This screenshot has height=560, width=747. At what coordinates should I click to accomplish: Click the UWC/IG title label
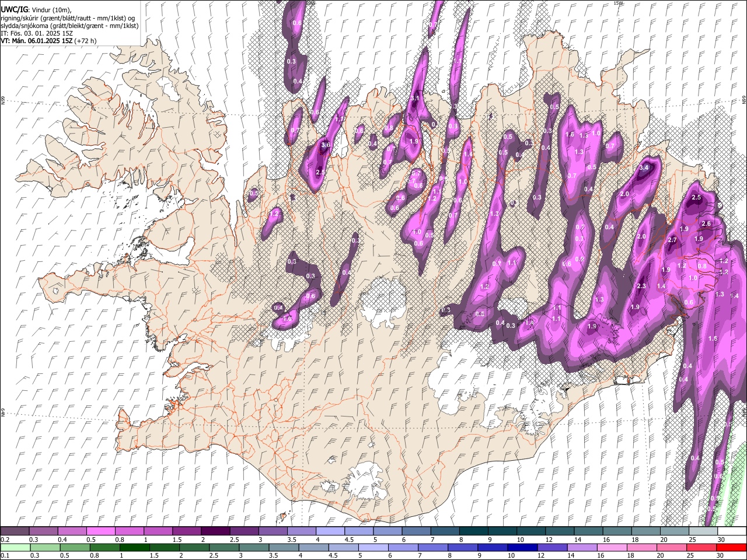[x=14, y=10]
